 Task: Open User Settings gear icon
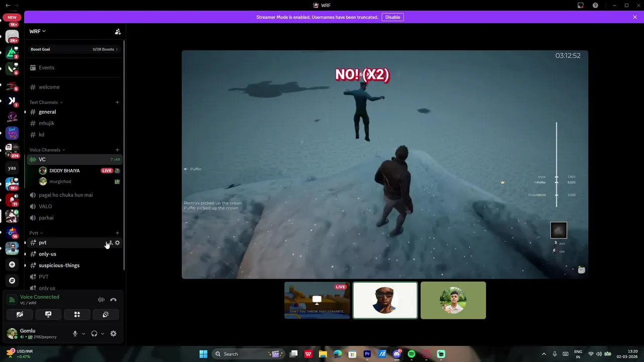[x=113, y=333]
